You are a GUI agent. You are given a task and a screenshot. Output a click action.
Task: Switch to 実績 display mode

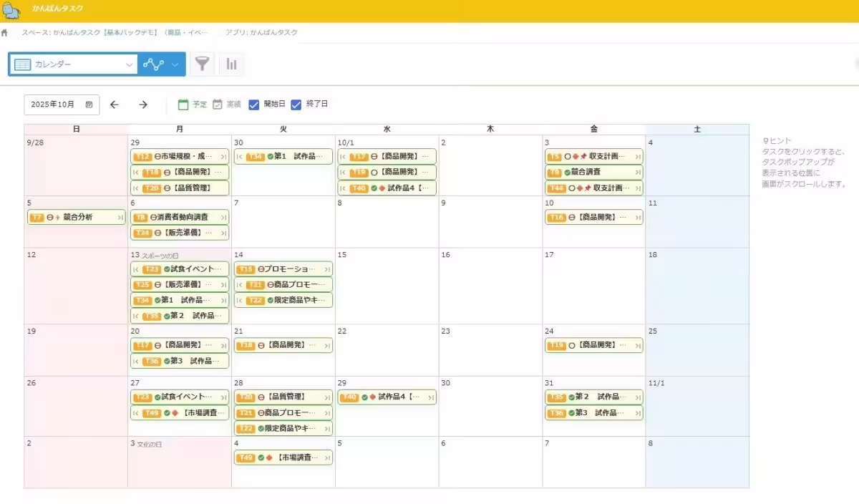(x=226, y=105)
